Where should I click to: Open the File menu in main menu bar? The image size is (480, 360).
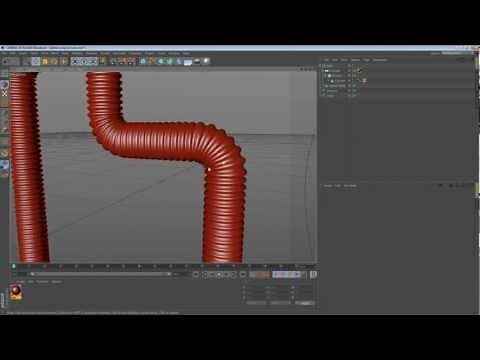tap(4, 53)
